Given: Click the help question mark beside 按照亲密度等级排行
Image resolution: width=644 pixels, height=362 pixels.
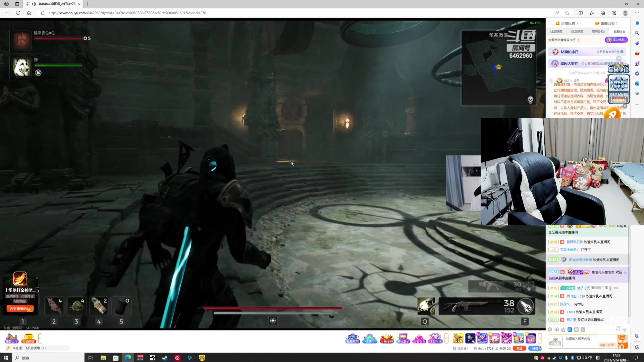Looking at the screenshot, I should tap(579, 40).
